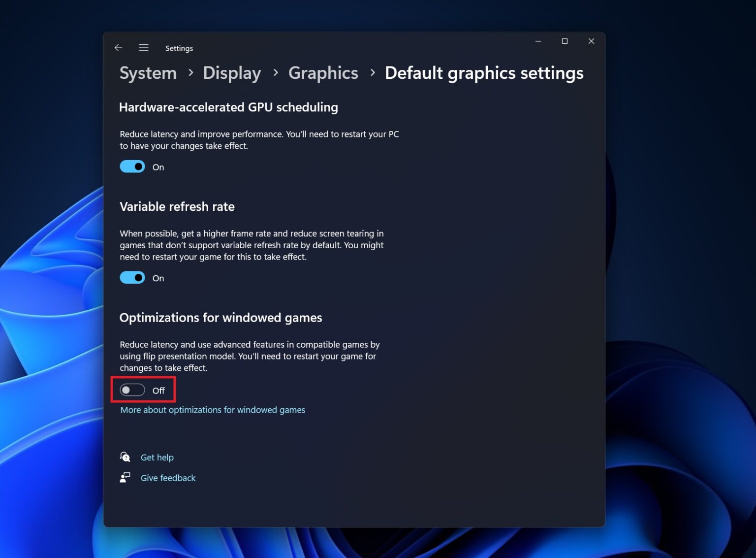
Task: Open More about optimizations for windowed games
Action: (x=212, y=409)
